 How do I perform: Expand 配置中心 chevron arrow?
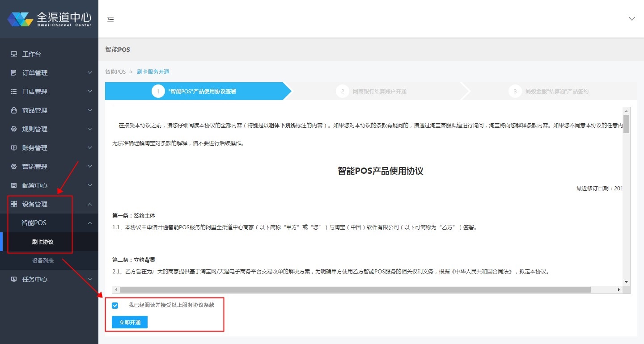tap(90, 185)
